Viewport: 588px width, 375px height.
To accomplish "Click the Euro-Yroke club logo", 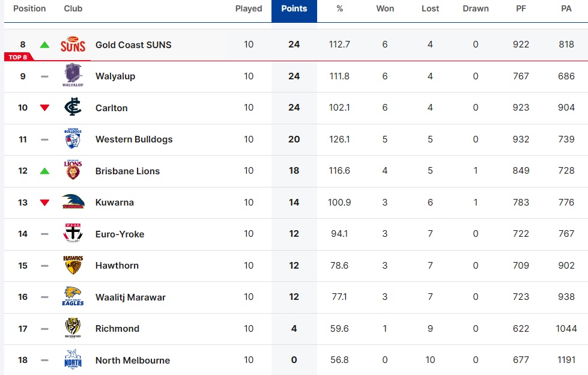I will (x=73, y=234).
